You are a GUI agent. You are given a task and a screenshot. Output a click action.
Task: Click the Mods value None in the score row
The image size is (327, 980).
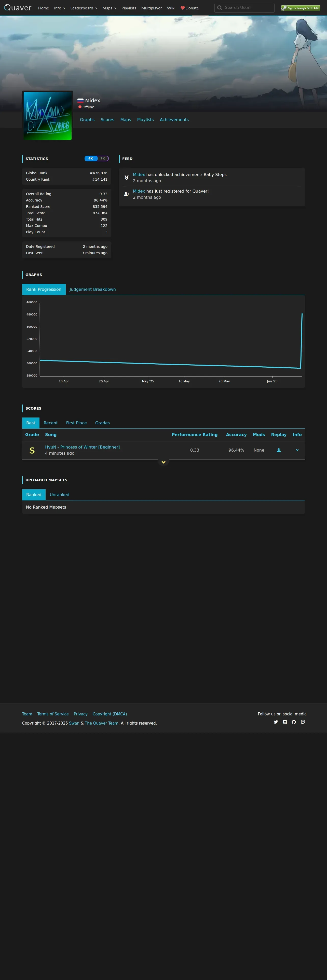(259, 450)
